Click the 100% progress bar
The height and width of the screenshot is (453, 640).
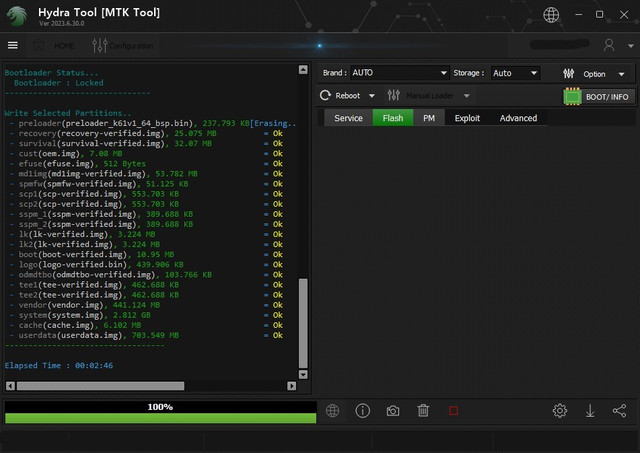coord(160,412)
